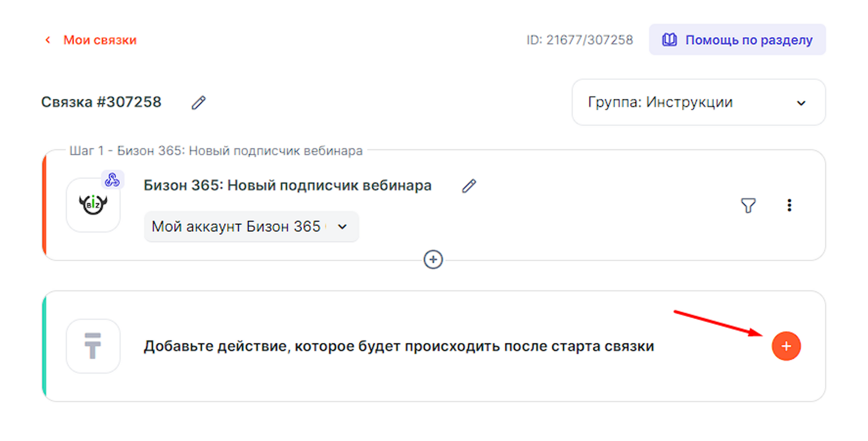Click the orange plus button to add action
Viewport: 868px width, 441px height.
[x=786, y=346]
